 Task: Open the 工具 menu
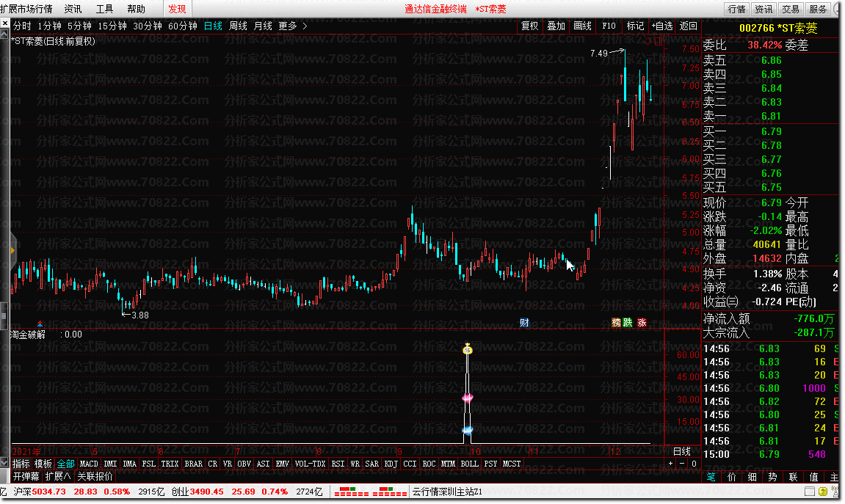coord(104,9)
